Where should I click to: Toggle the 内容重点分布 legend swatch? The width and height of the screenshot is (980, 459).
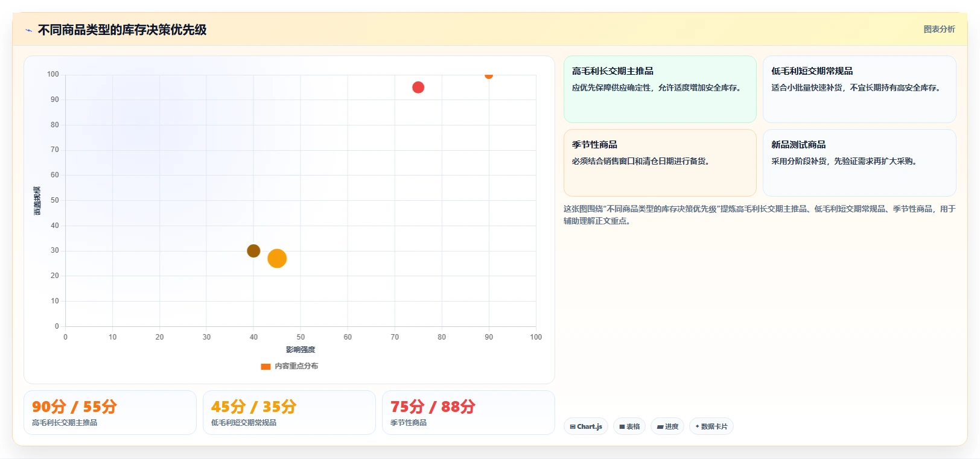pos(266,366)
